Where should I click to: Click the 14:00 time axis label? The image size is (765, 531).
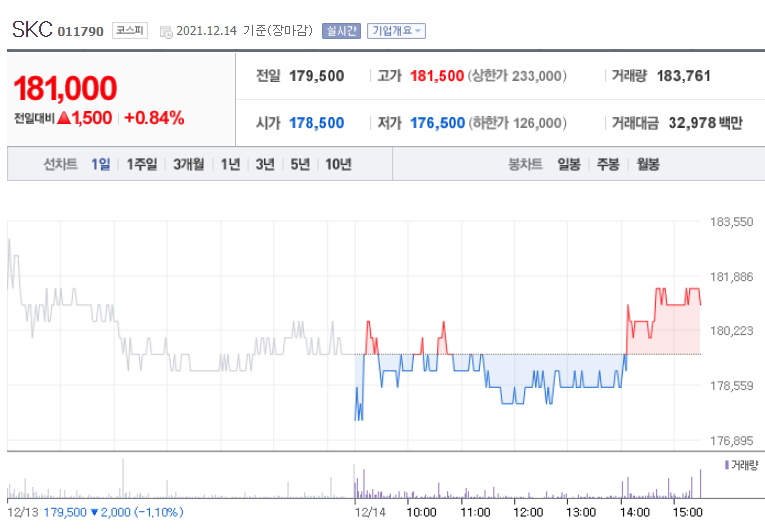click(x=635, y=512)
